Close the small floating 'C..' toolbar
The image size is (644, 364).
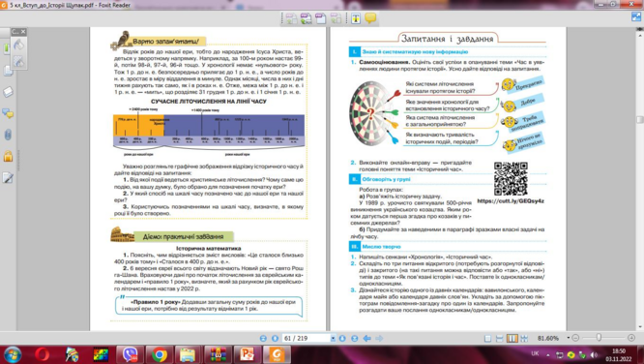coord(23,31)
